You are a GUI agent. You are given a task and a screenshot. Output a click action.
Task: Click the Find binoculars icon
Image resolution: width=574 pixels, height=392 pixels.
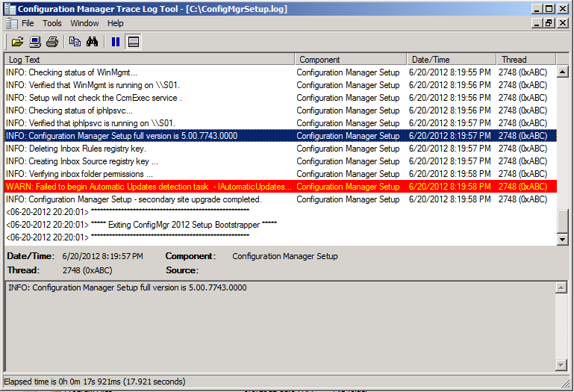pos(93,42)
